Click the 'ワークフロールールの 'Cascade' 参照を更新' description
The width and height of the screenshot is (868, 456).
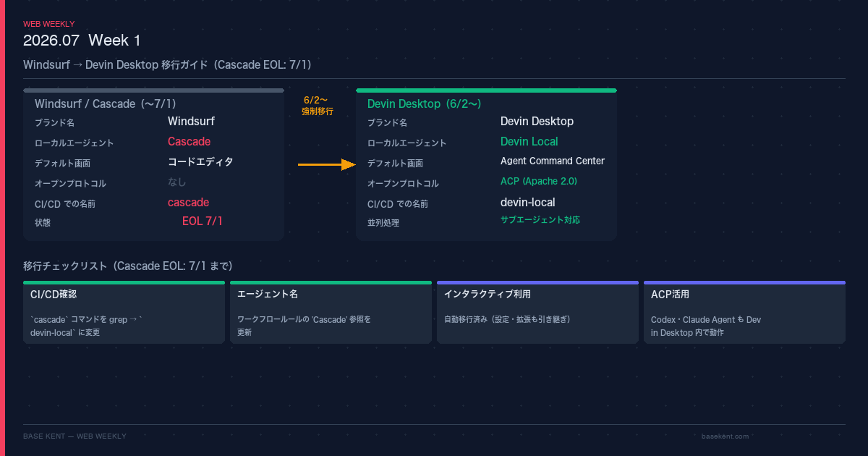[304, 326]
